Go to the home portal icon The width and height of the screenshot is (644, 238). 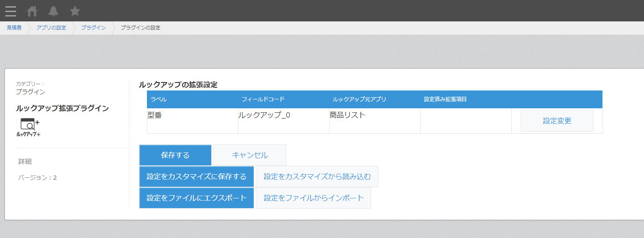click(x=32, y=11)
